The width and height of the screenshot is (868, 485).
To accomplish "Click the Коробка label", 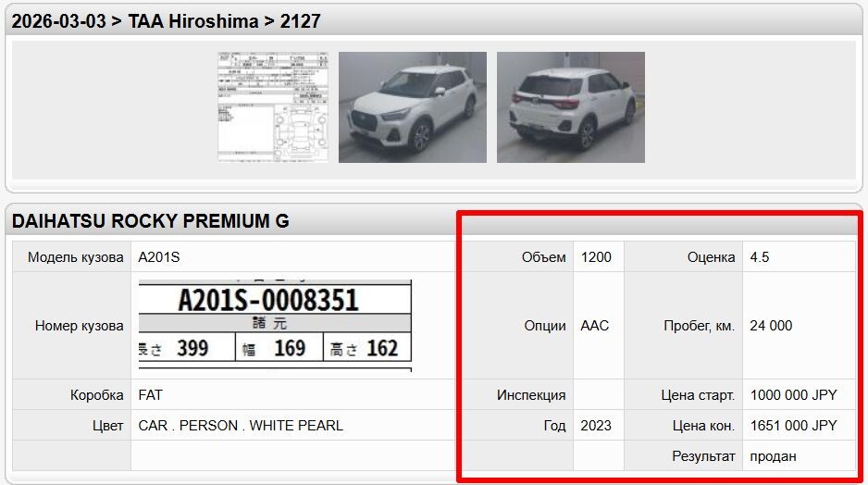I will click(97, 394).
